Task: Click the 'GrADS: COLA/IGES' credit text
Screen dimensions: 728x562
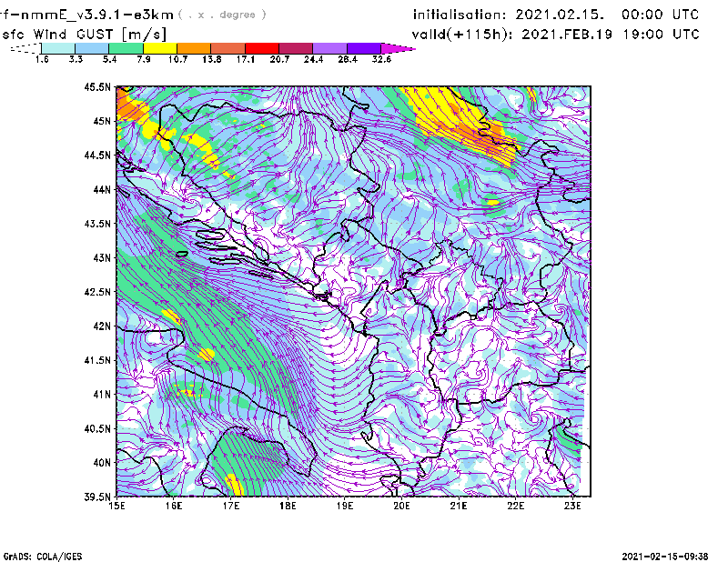Action: (x=42, y=557)
